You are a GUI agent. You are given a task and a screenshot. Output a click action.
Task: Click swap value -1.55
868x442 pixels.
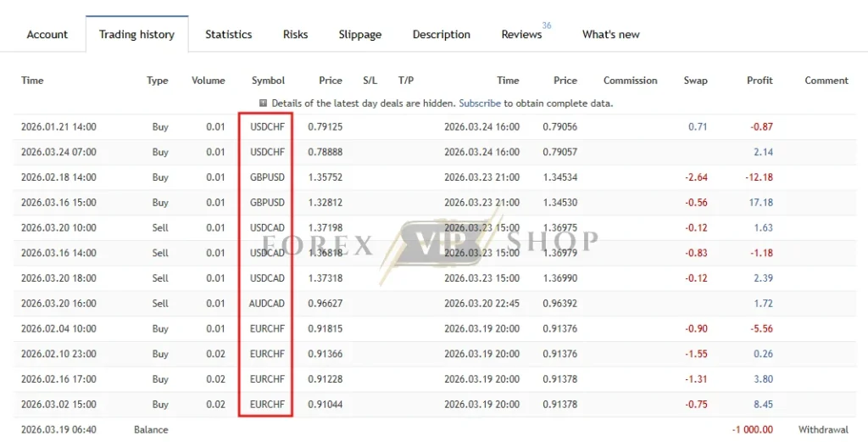[x=697, y=354]
